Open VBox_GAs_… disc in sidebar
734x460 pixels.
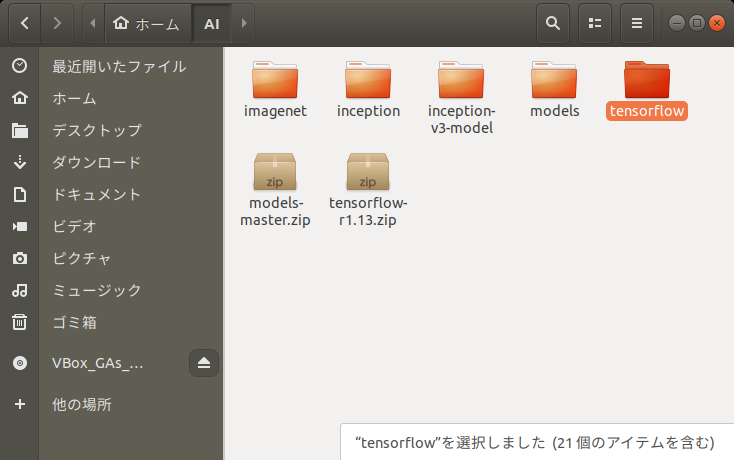[97, 363]
